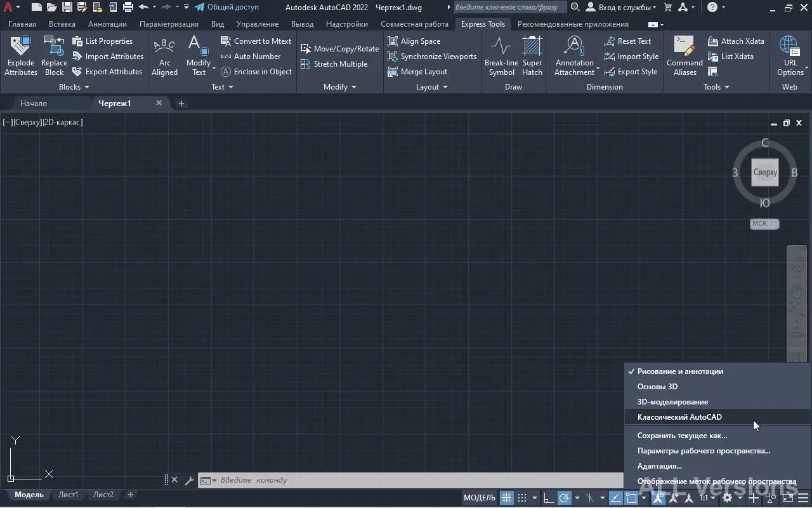812x508 pixels.
Task: Click the keyword search field in title bar
Action: tap(510, 8)
